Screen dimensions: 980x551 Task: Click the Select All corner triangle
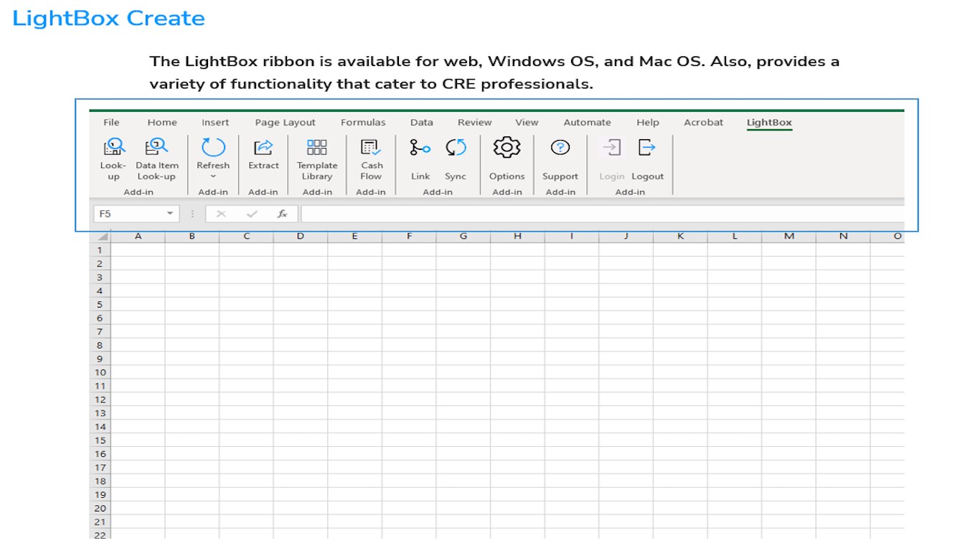point(102,236)
